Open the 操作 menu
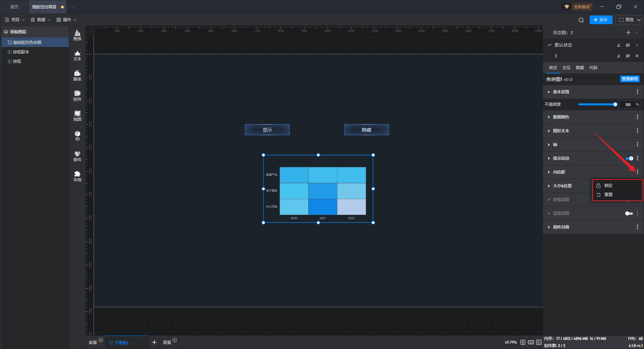Viewport: 644px width, 349px height. (66, 20)
